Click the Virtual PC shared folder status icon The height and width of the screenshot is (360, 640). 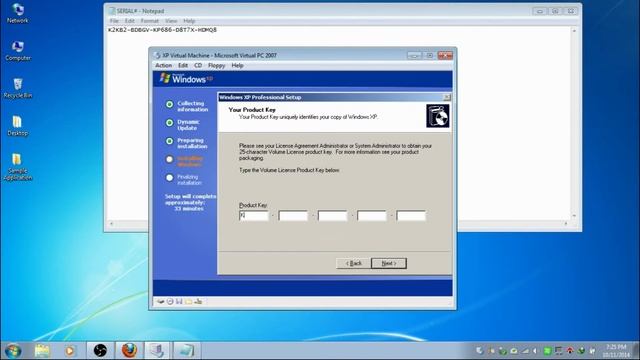click(x=189, y=302)
